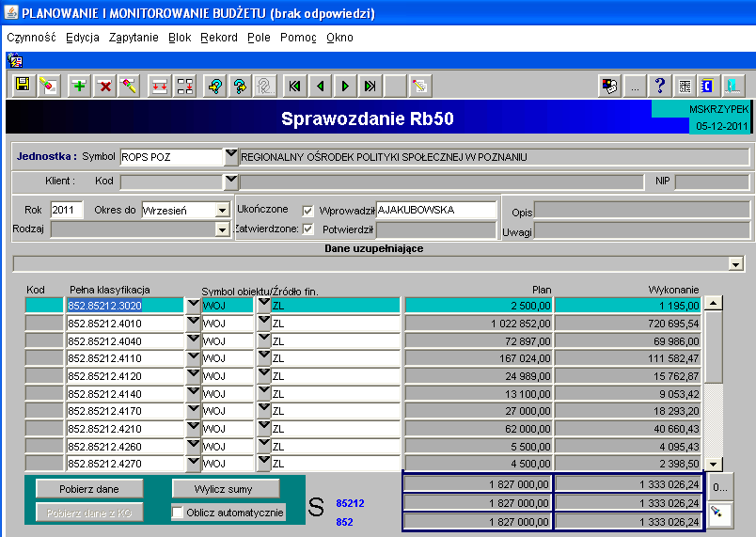Go to previous record with left arrow icon
The image size is (756, 537).
click(x=320, y=86)
